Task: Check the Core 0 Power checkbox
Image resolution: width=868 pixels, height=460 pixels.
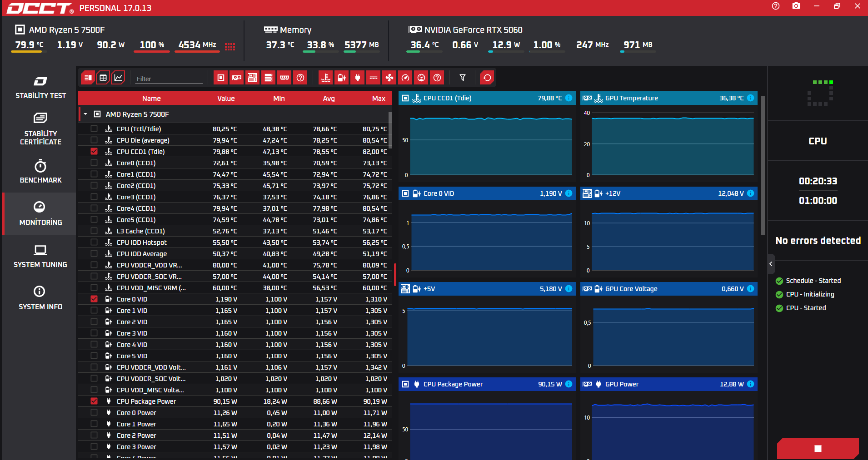Action: click(94, 412)
